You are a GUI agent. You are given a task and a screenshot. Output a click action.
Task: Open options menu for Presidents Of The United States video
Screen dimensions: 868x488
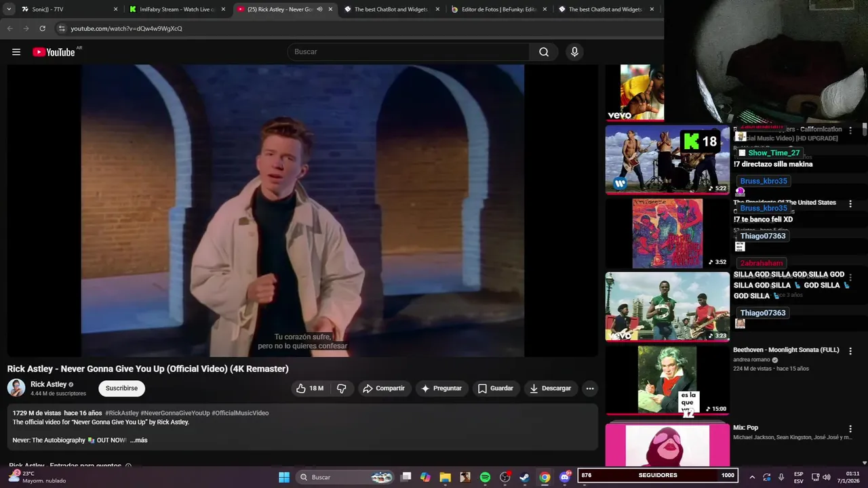tap(850, 204)
